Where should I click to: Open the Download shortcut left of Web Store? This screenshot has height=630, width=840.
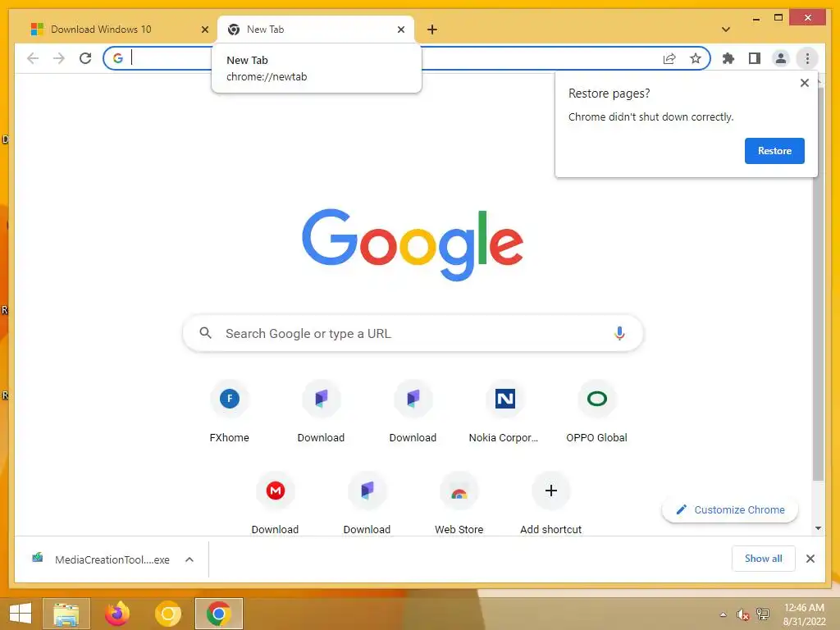pyautogui.click(x=367, y=503)
